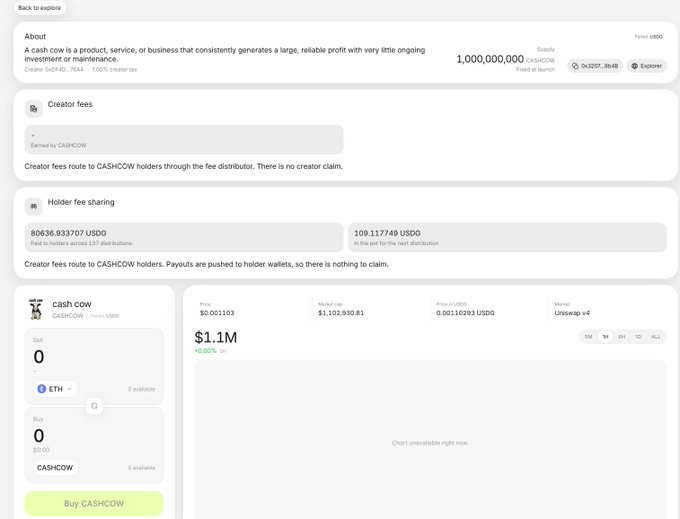
Task: Switch chart range to 6H
Action: point(622,337)
